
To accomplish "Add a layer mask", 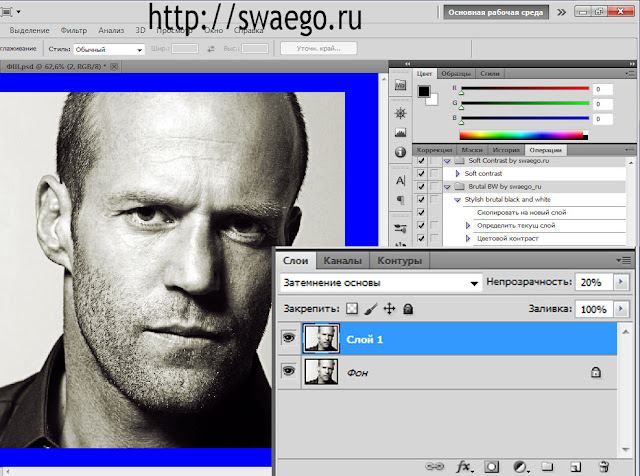I will coord(491,466).
